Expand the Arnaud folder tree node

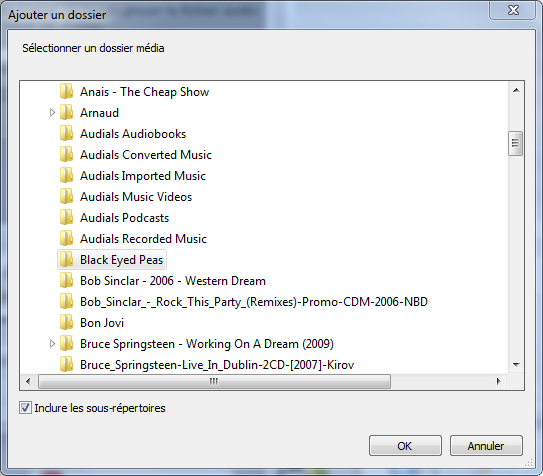[x=52, y=113]
